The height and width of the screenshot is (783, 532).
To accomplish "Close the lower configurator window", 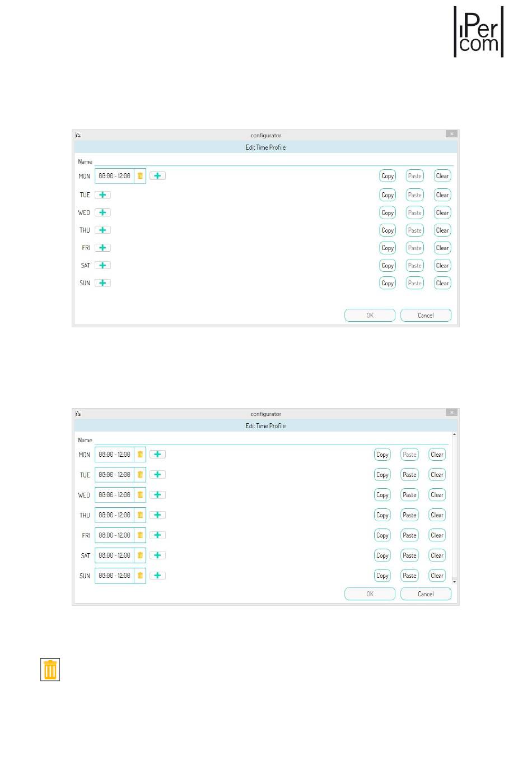I will [451, 413].
